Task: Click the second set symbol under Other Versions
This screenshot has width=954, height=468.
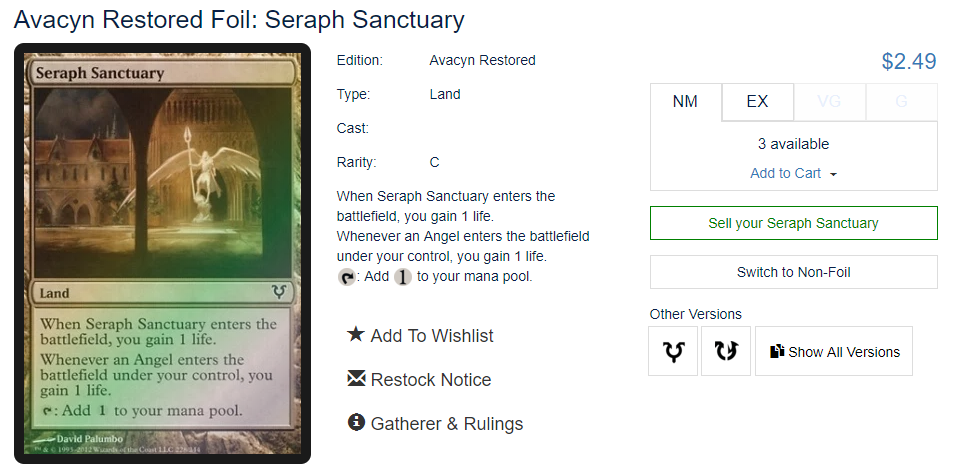Action: pos(726,351)
